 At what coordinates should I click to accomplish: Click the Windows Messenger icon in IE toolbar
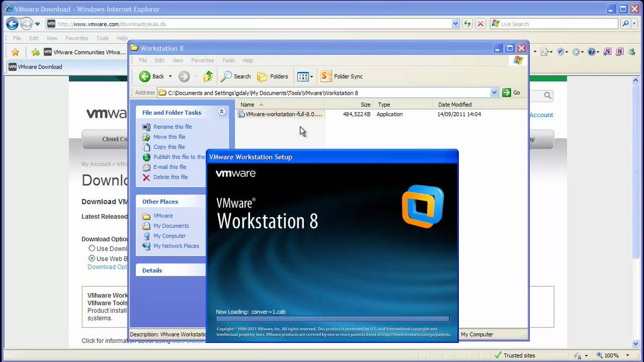pos(633,52)
